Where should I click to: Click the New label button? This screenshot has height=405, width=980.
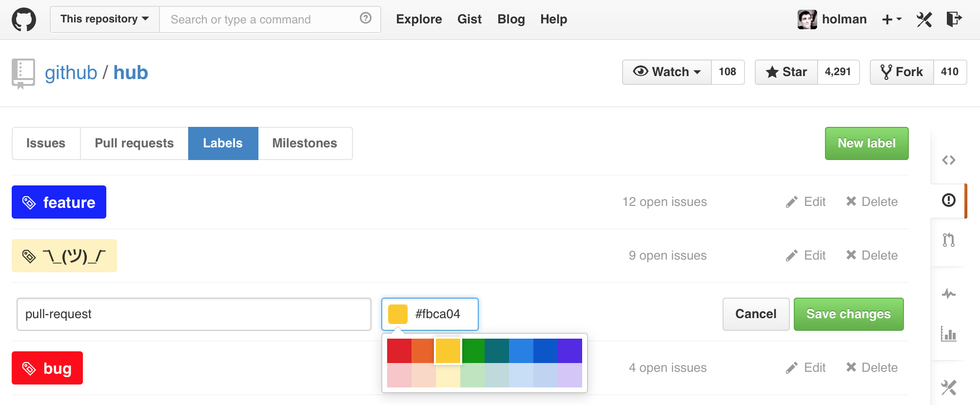pyautogui.click(x=867, y=143)
